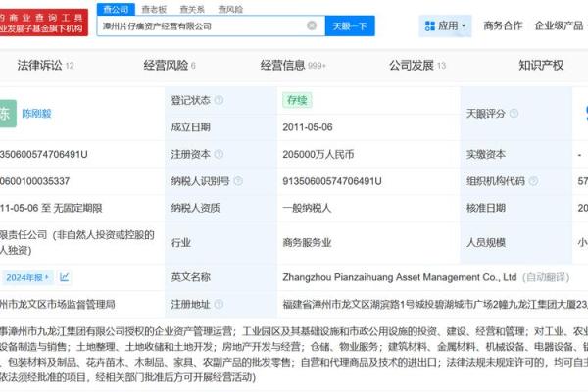588x392 pixels.
Task: Switch to the 查关系 search tab
Action: (x=192, y=8)
